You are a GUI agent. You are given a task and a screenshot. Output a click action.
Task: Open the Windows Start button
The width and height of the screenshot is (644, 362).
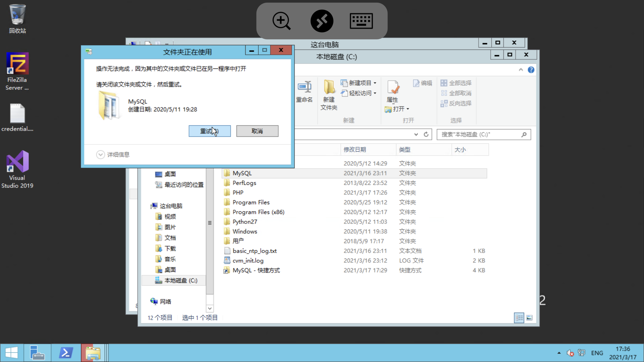[x=12, y=353]
